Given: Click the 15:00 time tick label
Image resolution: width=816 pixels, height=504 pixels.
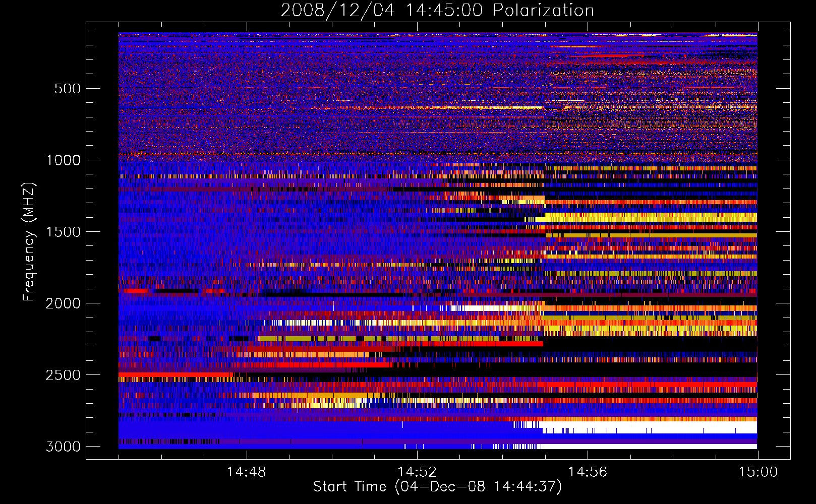Looking at the screenshot, I should [x=758, y=472].
